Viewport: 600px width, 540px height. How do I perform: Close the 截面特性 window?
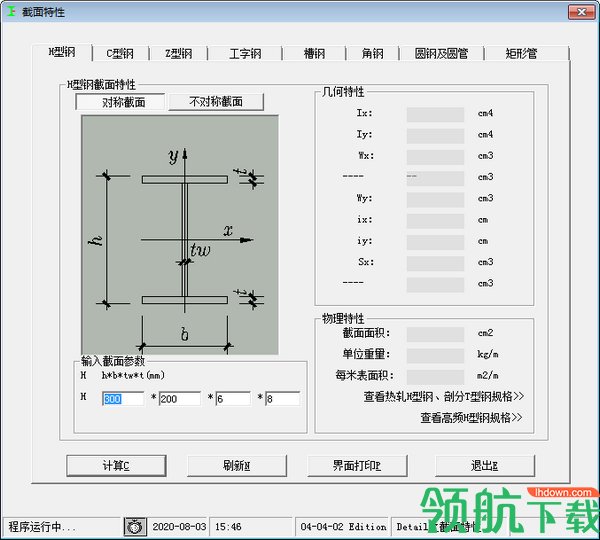click(581, 12)
